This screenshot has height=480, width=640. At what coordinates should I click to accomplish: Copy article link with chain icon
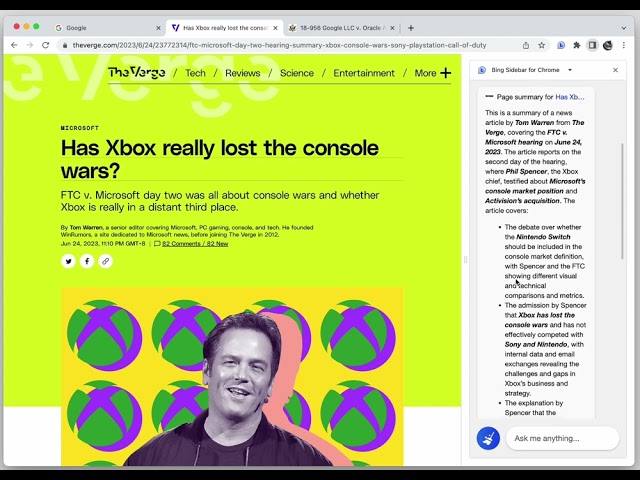coord(106,261)
